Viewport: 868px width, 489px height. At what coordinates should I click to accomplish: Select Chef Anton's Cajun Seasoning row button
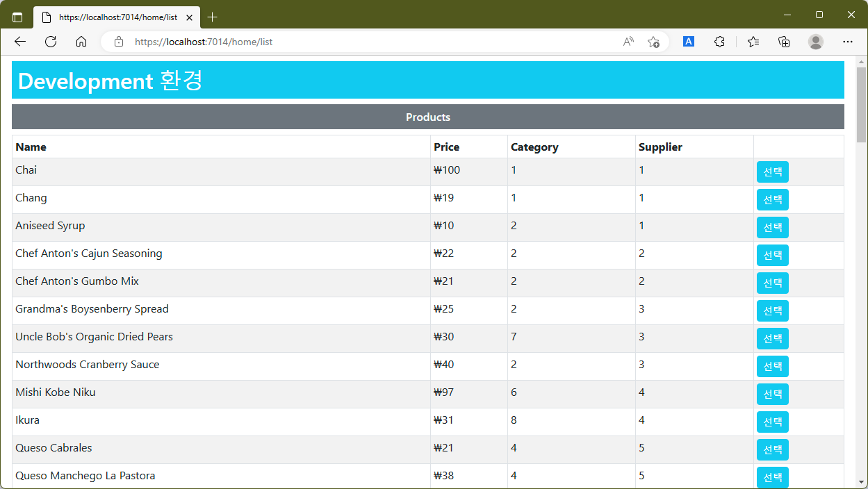(772, 256)
